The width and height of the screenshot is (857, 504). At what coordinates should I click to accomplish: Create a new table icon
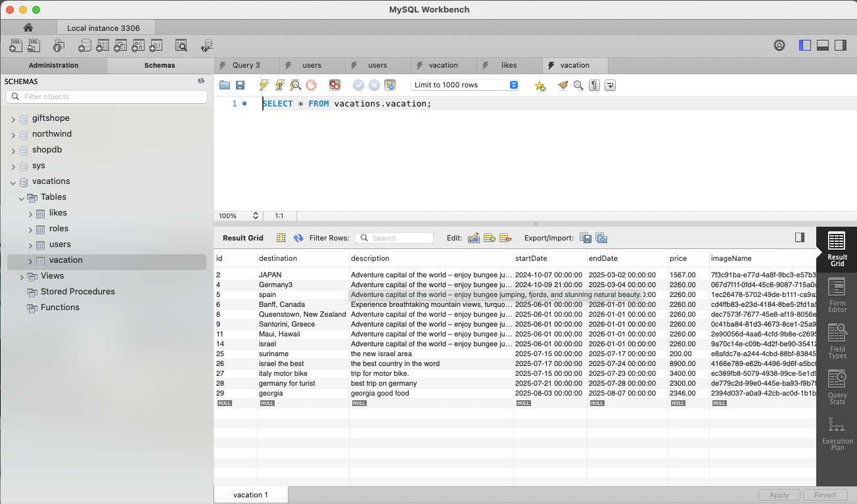point(103,45)
